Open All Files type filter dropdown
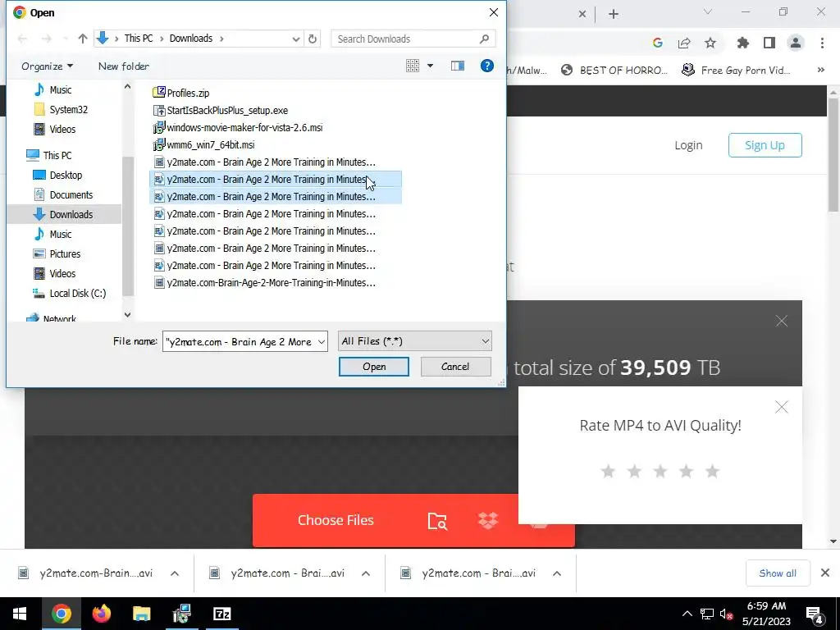This screenshot has height=630, width=840. click(x=414, y=341)
